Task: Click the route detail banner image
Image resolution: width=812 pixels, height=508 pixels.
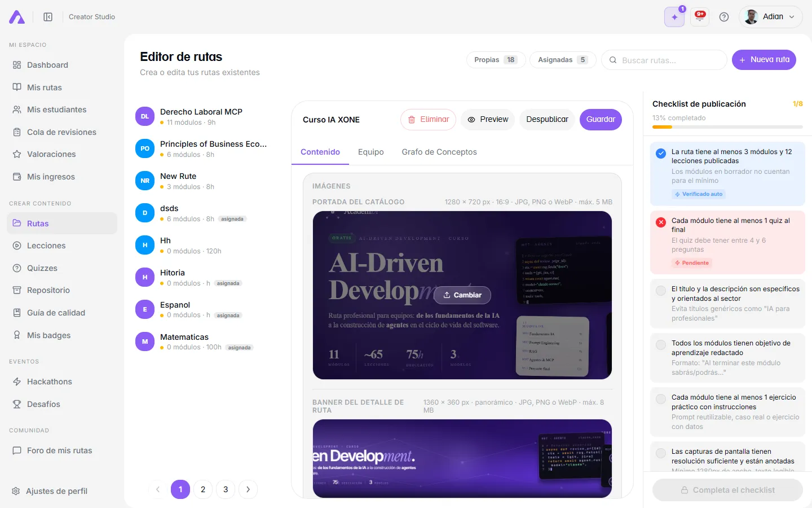Action: (462, 458)
